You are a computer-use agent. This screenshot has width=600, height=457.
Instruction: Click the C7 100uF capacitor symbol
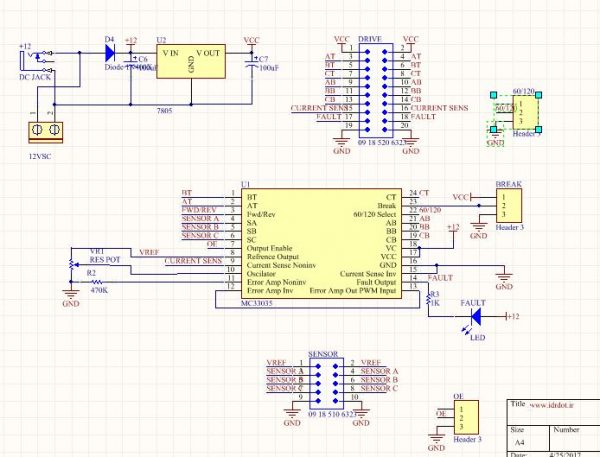pyautogui.click(x=252, y=63)
